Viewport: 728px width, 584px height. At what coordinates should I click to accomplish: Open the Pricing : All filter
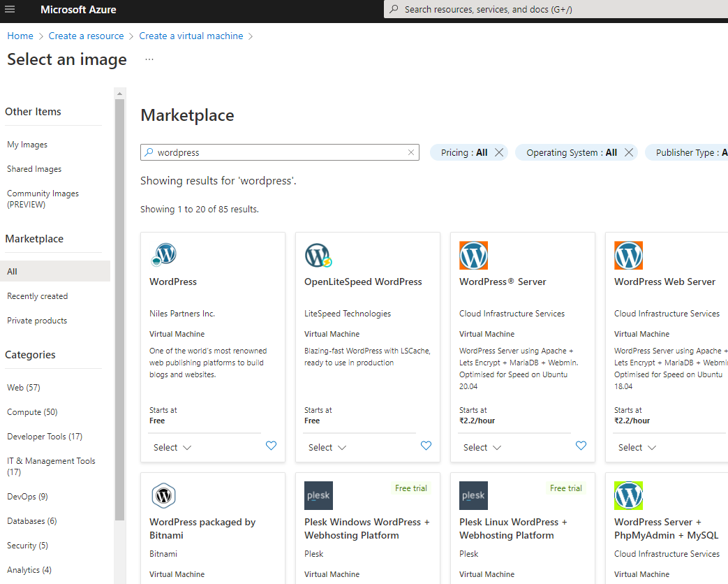464,152
